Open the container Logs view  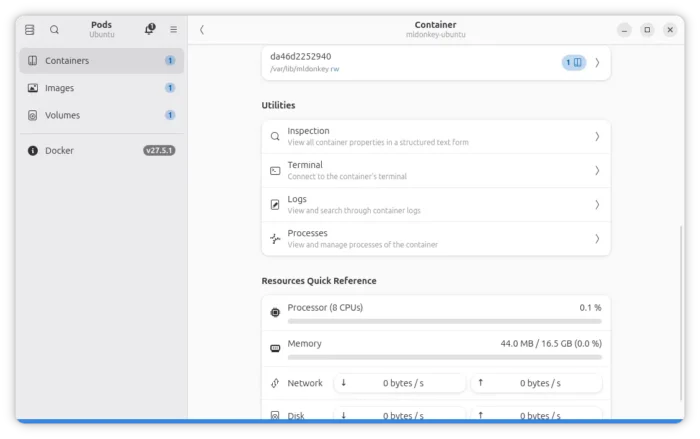[435, 205]
